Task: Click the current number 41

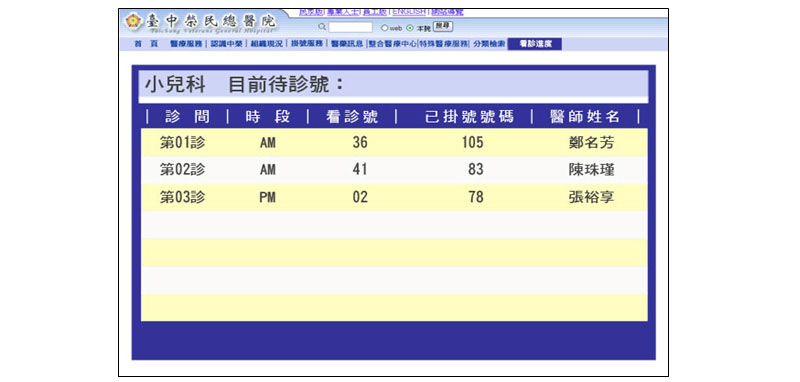Action: [360, 170]
